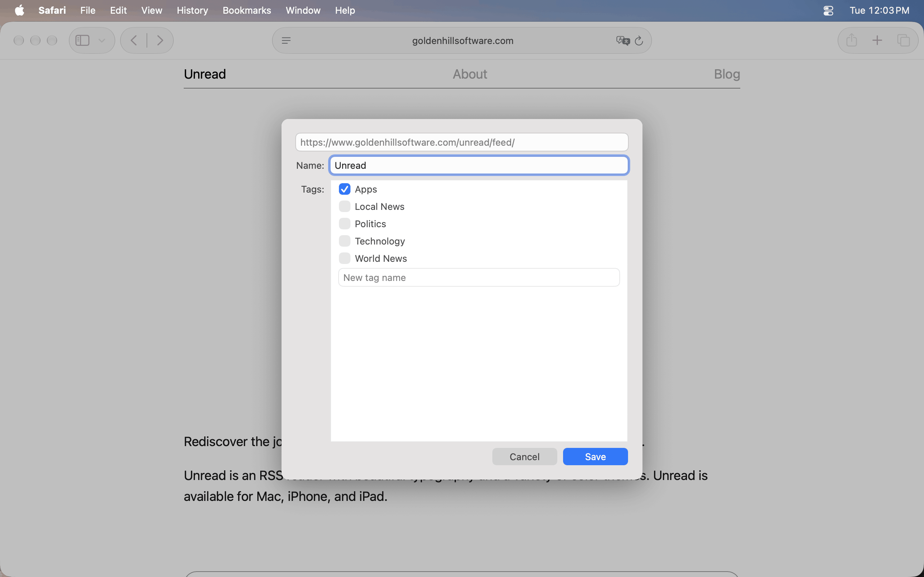924x577 pixels.
Task: Open the Reader page menu icon
Action: (286, 40)
